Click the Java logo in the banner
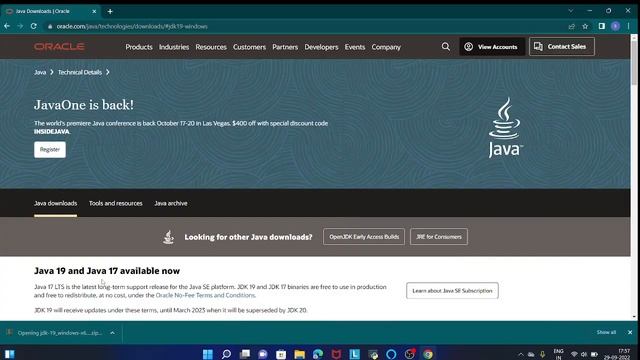Image resolution: width=640 pixels, height=360 pixels. point(505,127)
